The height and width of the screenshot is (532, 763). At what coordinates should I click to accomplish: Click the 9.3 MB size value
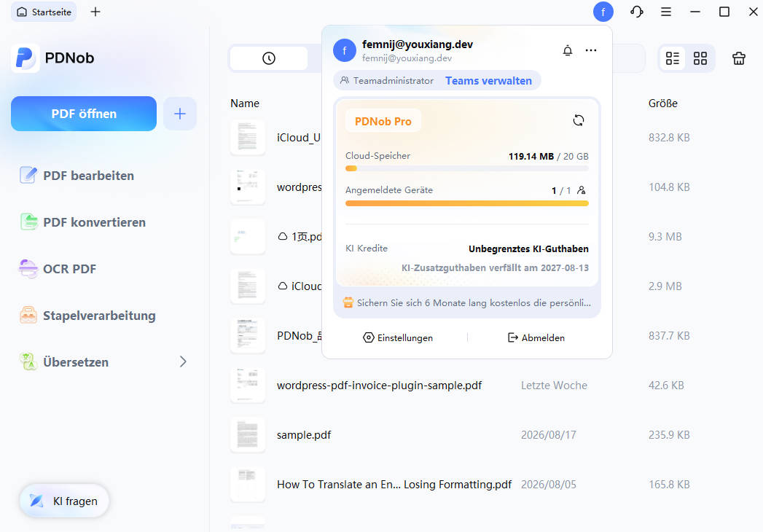click(x=665, y=237)
